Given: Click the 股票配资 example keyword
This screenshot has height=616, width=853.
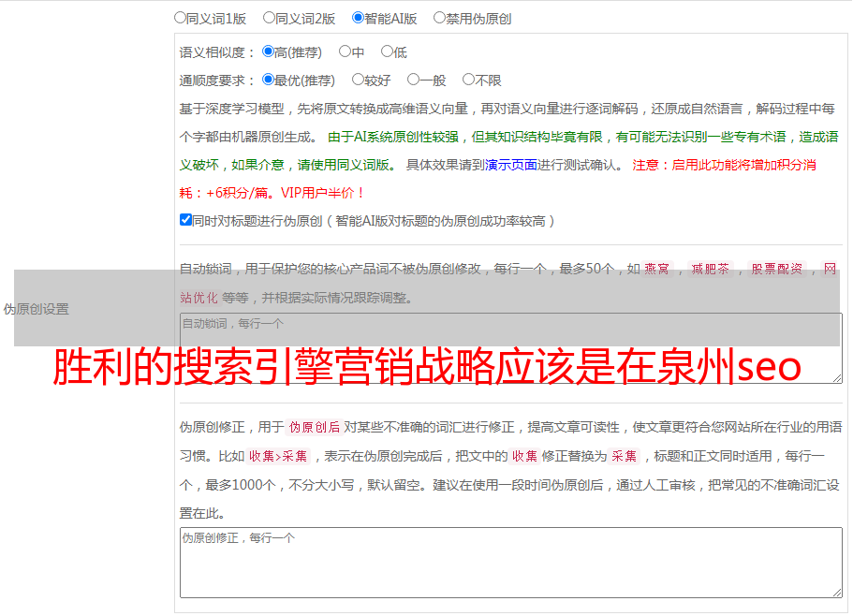Looking at the screenshot, I should [776, 269].
